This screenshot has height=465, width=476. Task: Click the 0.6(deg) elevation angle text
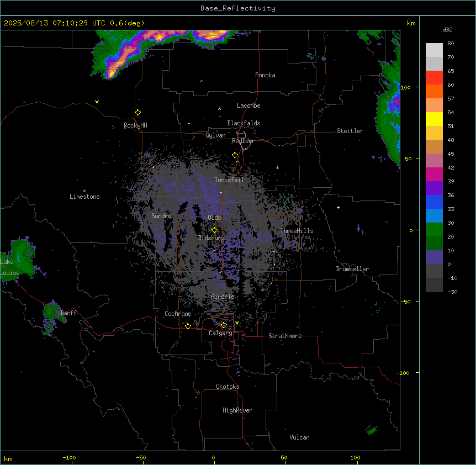point(127,23)
